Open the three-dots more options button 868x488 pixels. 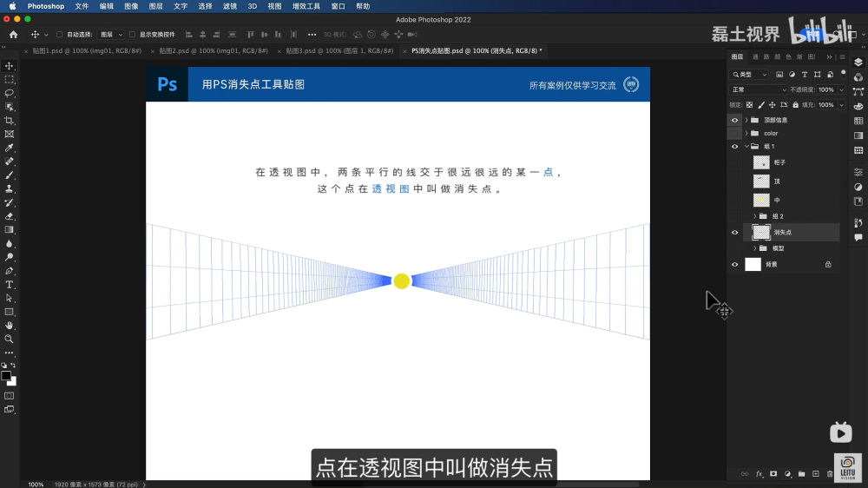(312, 35)
